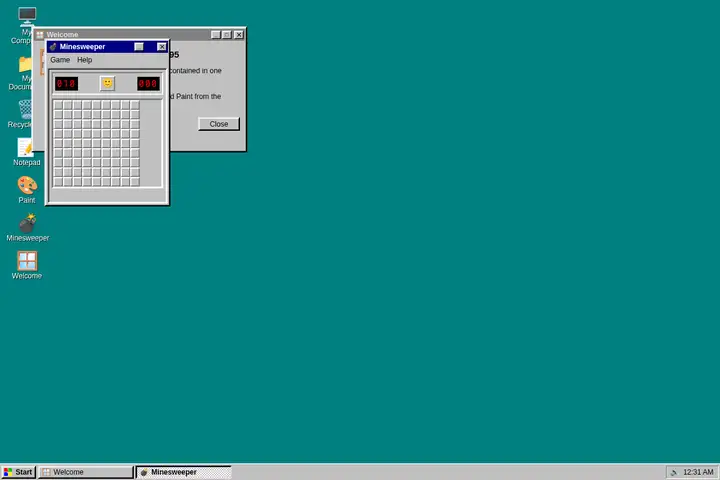720x480 pixels.
Task: Click the speaker volume icon in the tray
Action: click(674, 472)
